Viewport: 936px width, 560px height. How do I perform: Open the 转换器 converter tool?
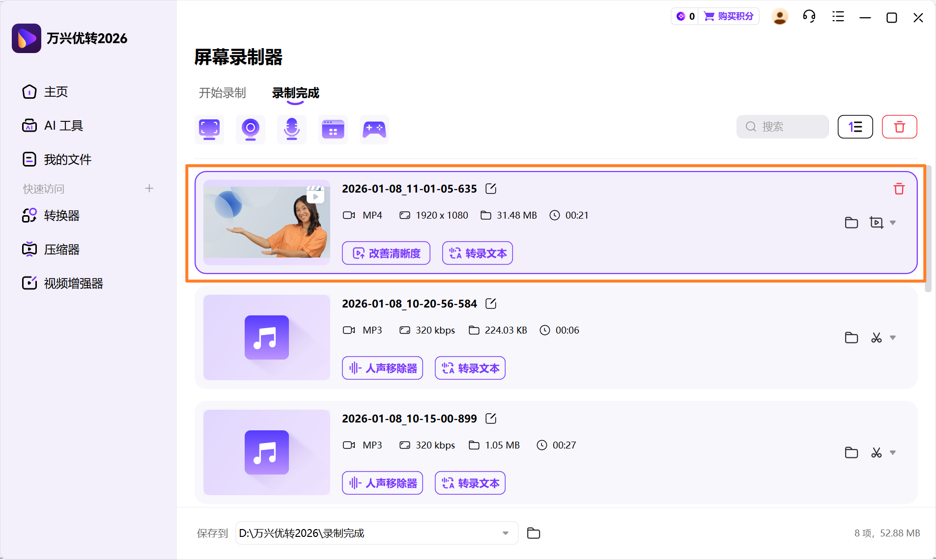point(61,216)
